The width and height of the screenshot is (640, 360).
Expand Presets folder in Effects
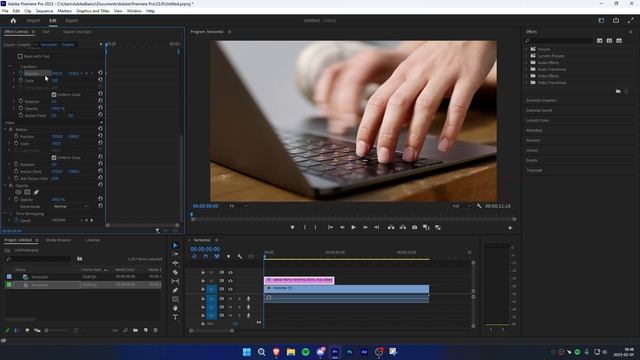click(527, 49)
